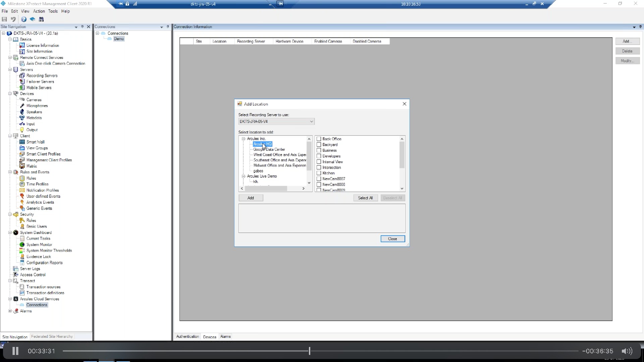Click the Microphones icon

[22, 106]
